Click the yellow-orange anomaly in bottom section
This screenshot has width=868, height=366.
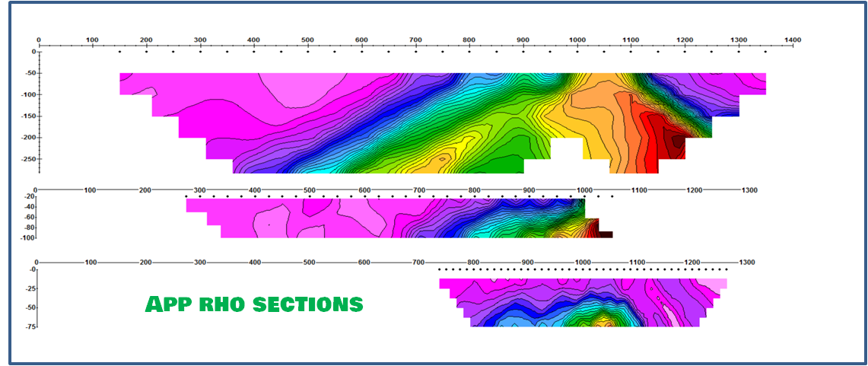point(604,322)
